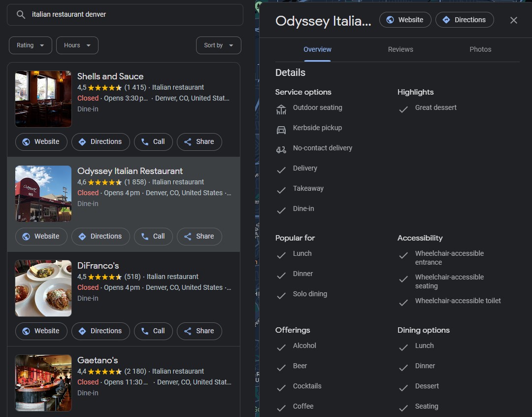Click the Alcohol offering text
Viewport: 532px width, 417px height.
pos(304,346)
